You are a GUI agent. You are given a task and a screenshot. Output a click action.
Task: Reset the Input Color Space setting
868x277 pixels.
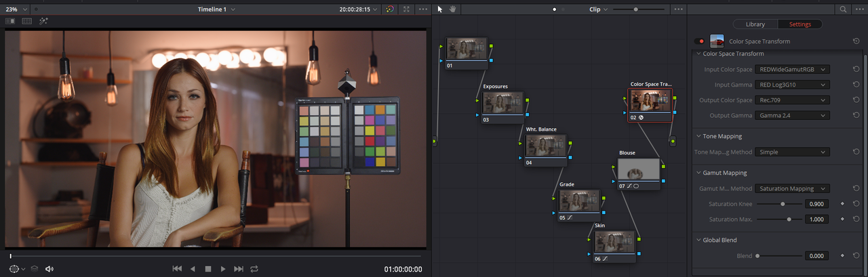[856, 69]
